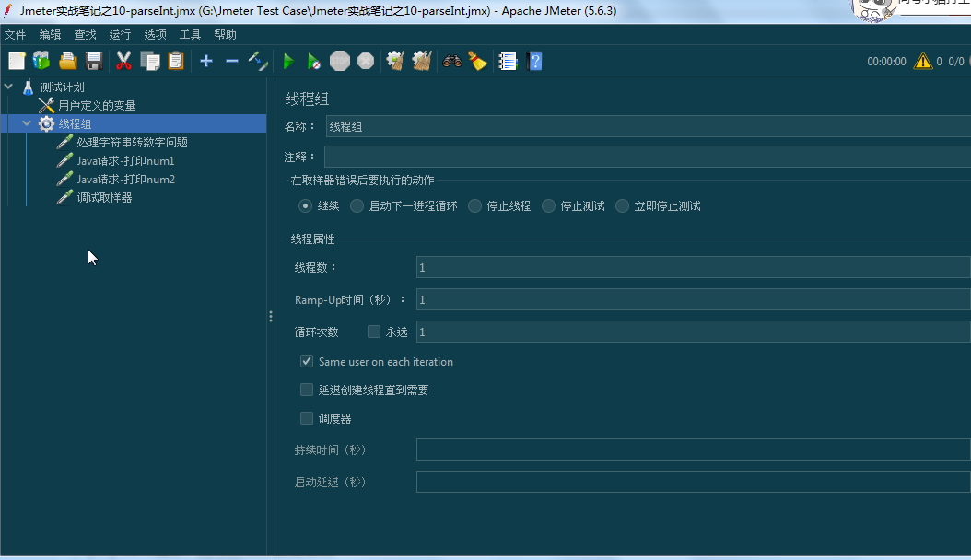Collapse the 测试计划 tree node
This screenshot has height=560, width=971.
(x=7, y=86)
